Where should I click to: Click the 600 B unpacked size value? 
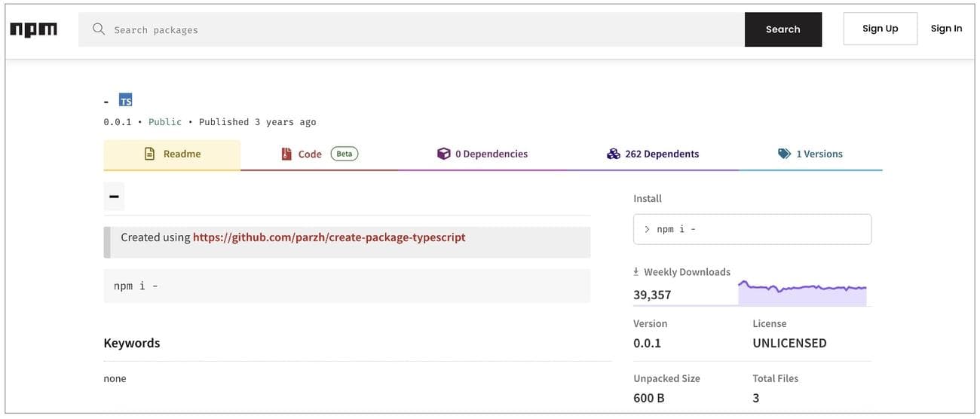pyautogui.click(x=649, y=398)
